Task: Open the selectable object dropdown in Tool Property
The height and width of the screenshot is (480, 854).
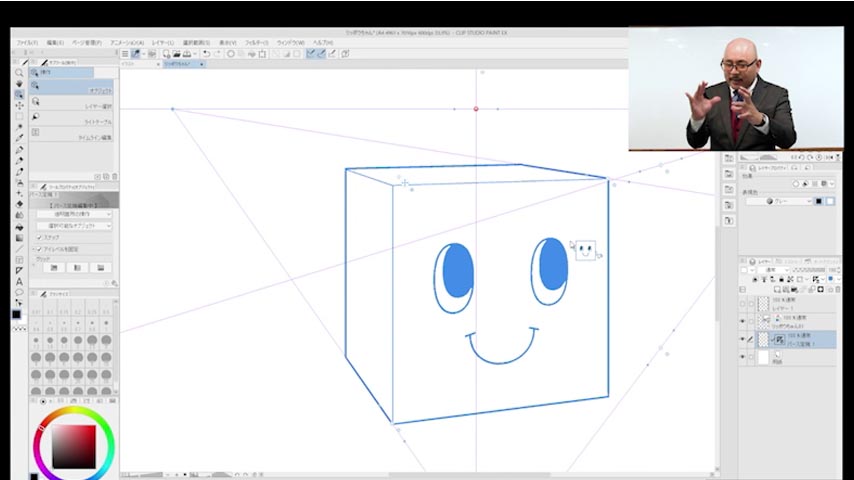Action: pyautogui.click(x=74, y=226)
